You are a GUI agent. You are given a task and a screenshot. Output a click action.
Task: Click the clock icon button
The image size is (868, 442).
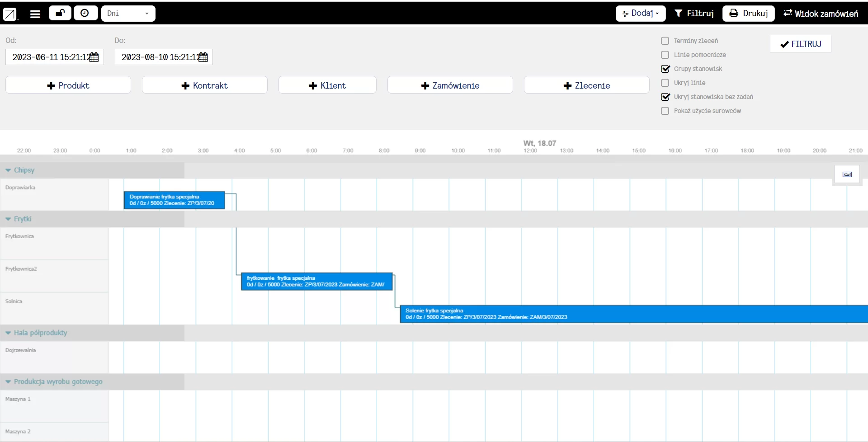[85, 13]
